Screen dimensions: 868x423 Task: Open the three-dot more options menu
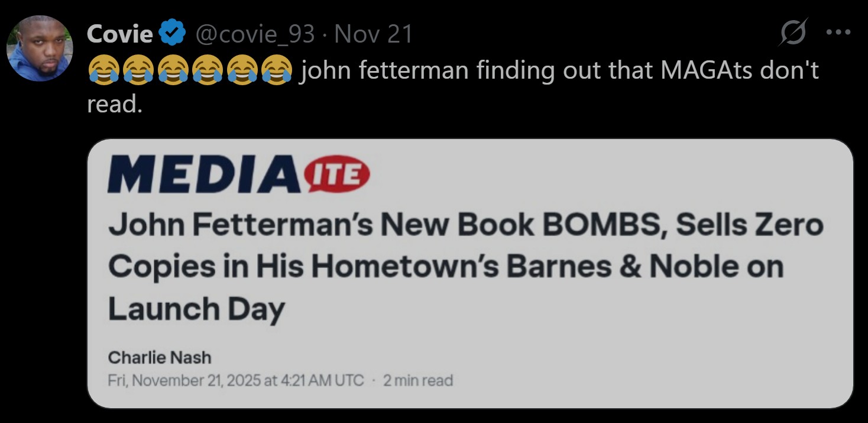pyautogui.click(x=838, y=33)
